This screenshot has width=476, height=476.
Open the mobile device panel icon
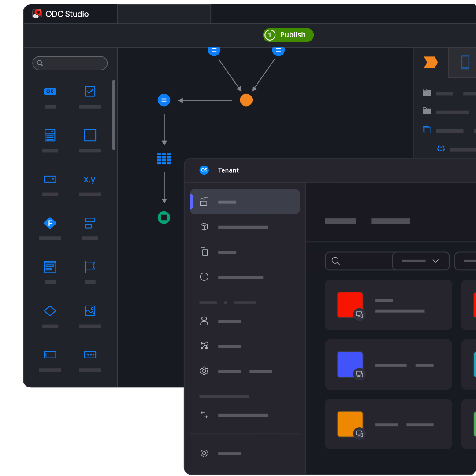point(465,62)
